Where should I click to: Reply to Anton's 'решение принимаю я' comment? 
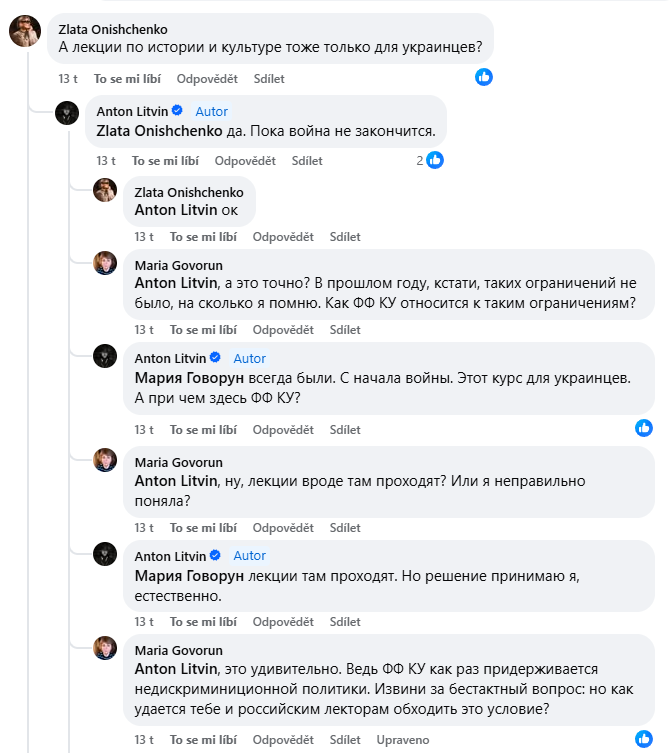(283, 622)
